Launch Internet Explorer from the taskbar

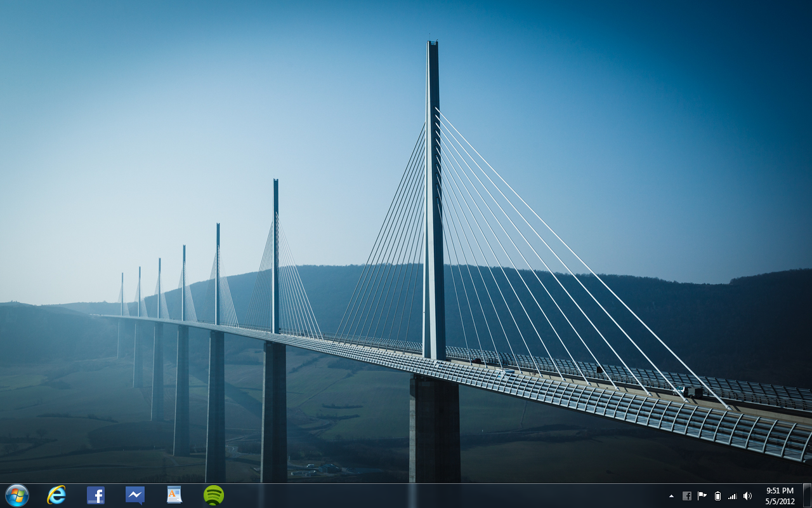(x=56, y=495)
